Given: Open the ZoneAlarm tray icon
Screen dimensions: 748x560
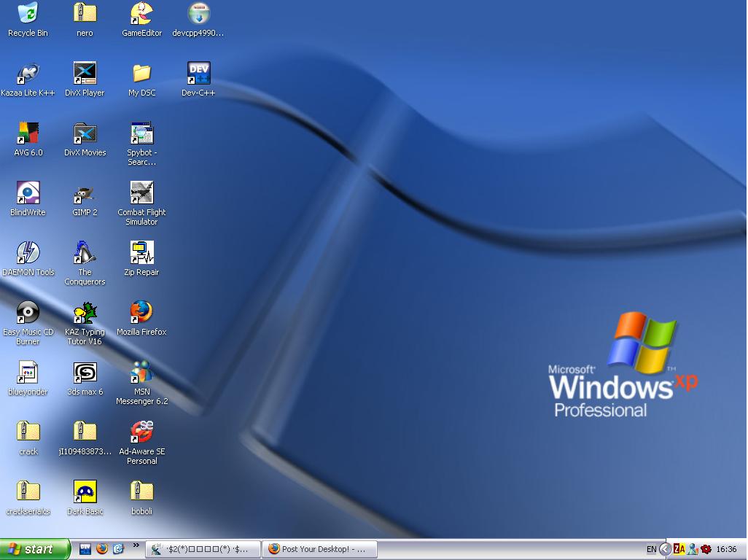Looking at the screenshot, I should [x=679, y=550].
